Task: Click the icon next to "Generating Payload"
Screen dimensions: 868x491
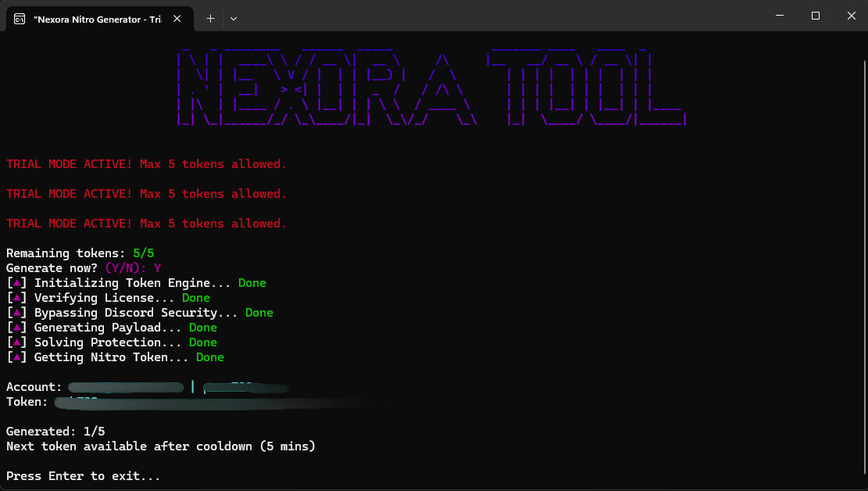Action: 16,327
